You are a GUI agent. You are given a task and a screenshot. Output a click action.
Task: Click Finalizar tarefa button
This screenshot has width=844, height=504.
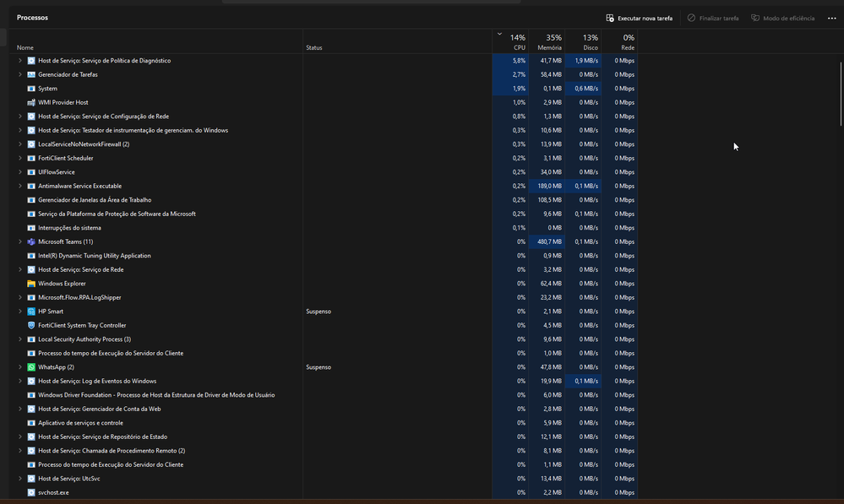(x=713, y=19)
